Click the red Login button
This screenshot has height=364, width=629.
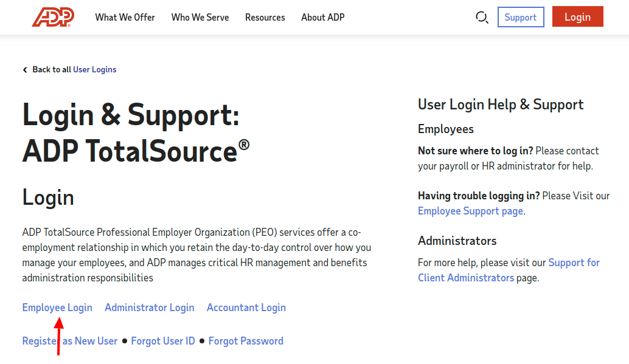pos(578,17)
